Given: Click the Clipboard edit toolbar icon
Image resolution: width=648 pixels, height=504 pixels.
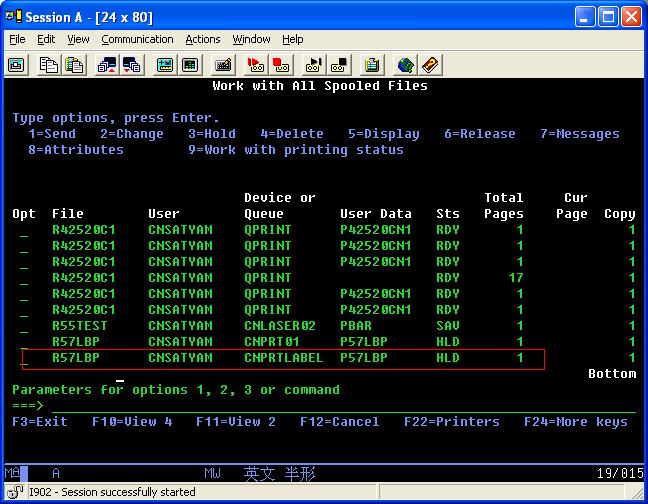Looking at the screenshot, I should [x=372, y=65].
